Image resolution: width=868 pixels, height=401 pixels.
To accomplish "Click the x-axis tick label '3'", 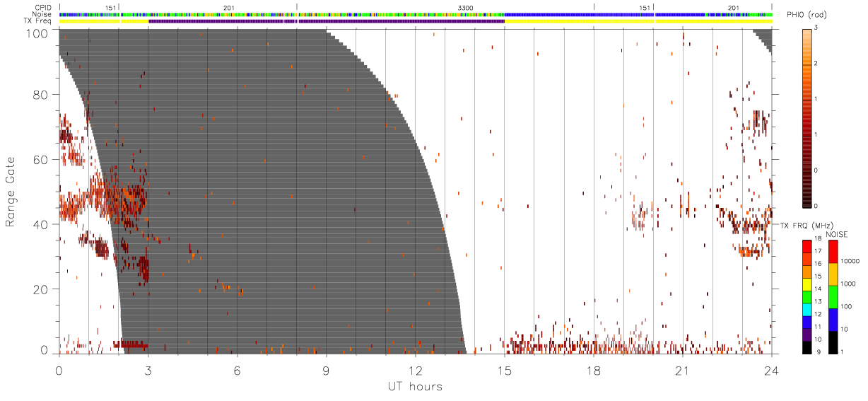I will (148, 370).
